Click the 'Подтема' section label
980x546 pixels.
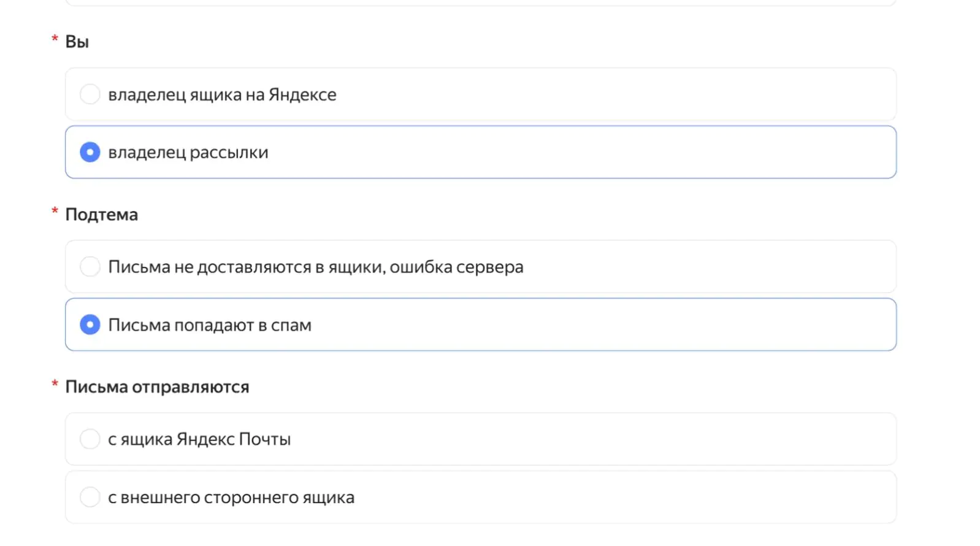(102, 215)
